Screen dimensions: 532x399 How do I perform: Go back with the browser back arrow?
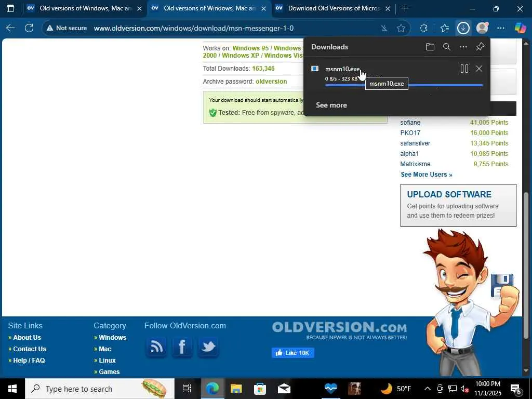coord(10,28)
